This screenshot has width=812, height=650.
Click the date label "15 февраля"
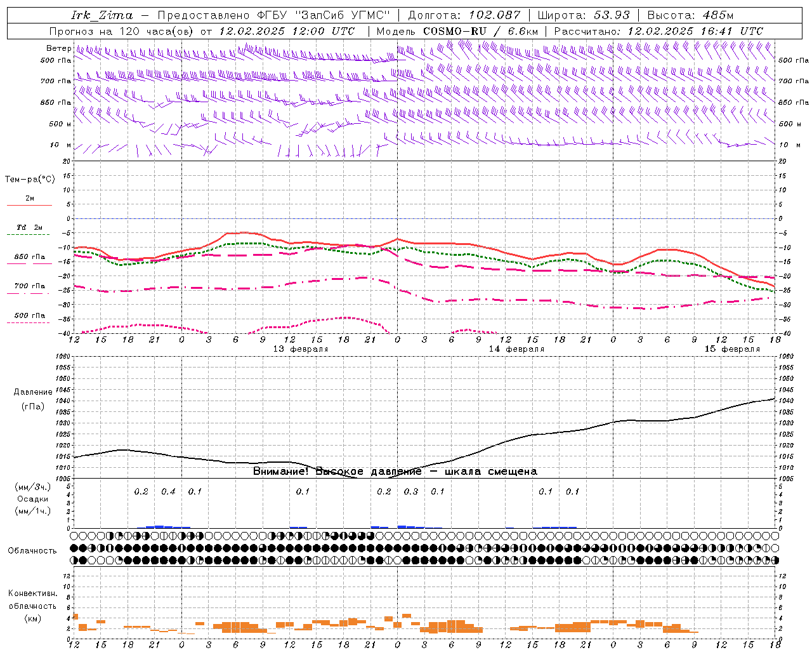click(x=732, y=349)
